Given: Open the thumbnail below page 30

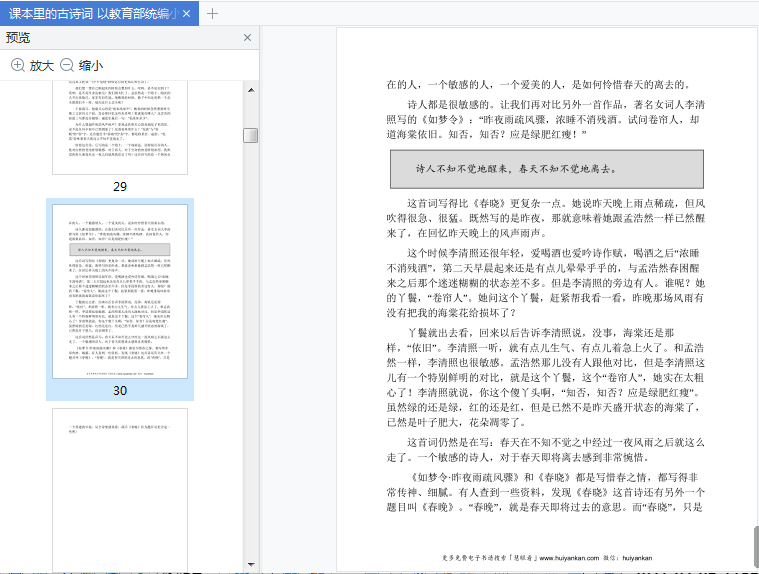Looking at the screenshot, I should (x=120, y=490).
